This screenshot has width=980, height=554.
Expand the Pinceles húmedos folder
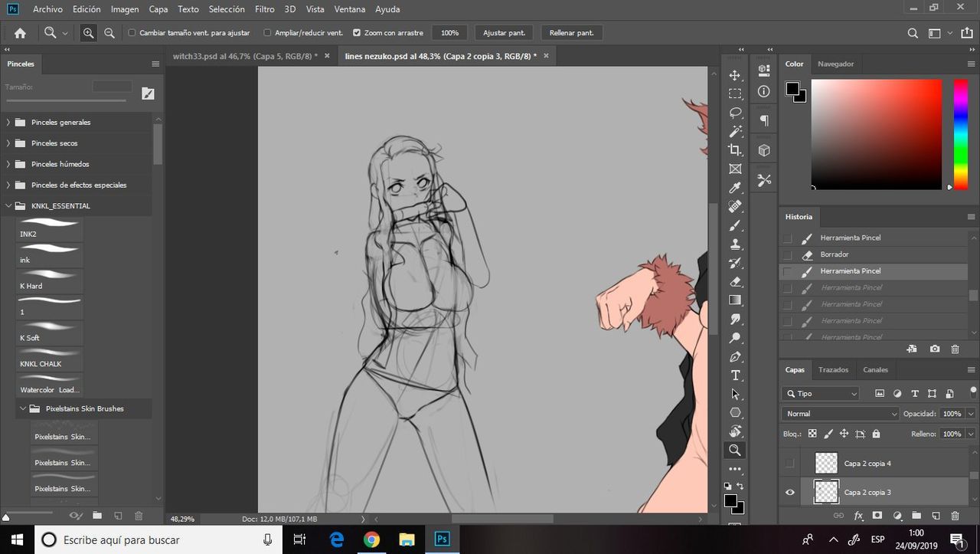click(8, 164)
